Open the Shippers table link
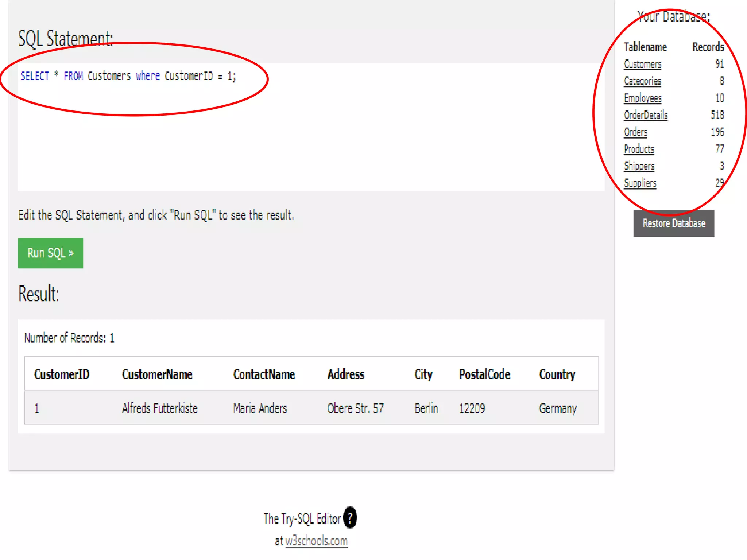 pos(639,166)
